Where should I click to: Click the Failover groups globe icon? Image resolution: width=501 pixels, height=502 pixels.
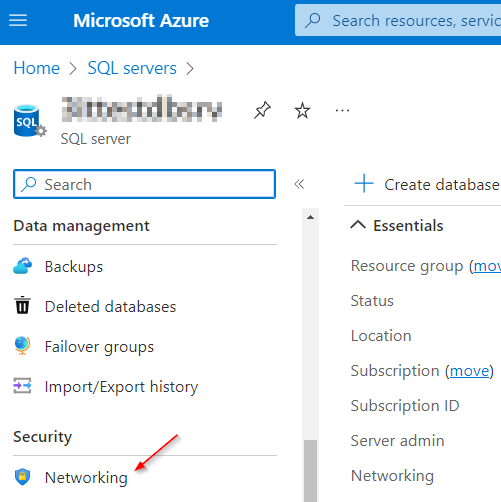click(22, 346)
